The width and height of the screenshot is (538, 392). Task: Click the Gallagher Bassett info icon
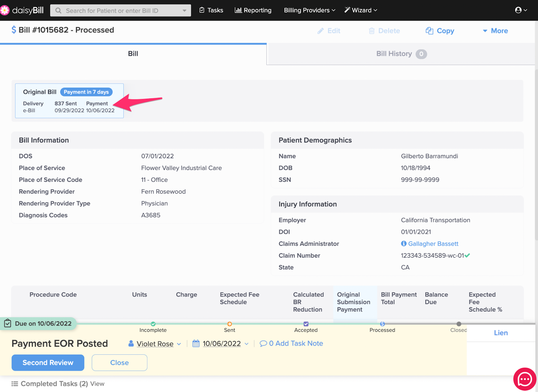[403, 244]
